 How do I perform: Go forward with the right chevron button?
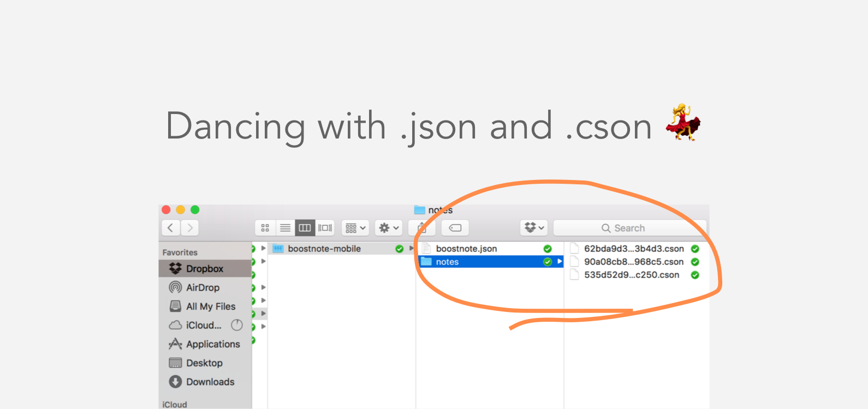189,228
